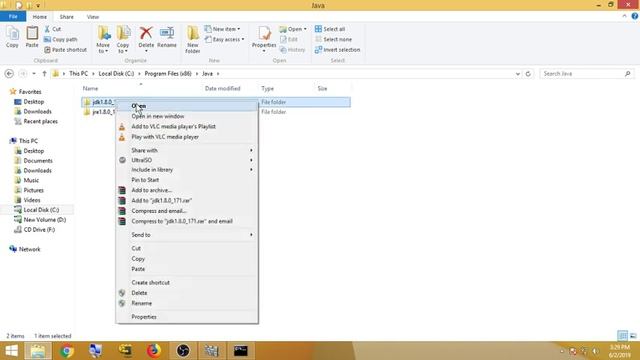The height and width of the screenshot is (360, 640).
Task: Open the Help question mark icon
Action: point(635,16)
